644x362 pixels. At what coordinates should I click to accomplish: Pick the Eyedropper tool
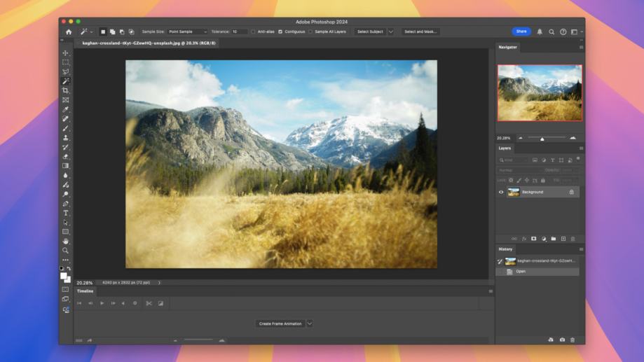[66, 109]
